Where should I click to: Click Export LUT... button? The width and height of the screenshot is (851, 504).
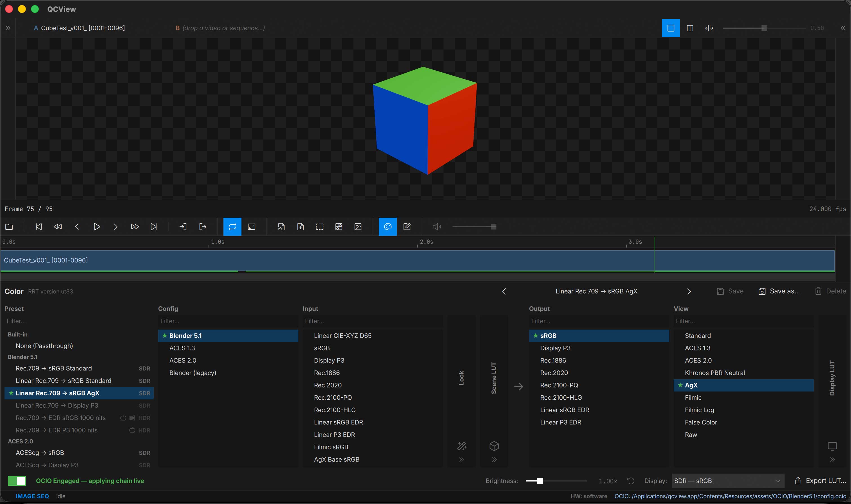(x=820, y=481)
